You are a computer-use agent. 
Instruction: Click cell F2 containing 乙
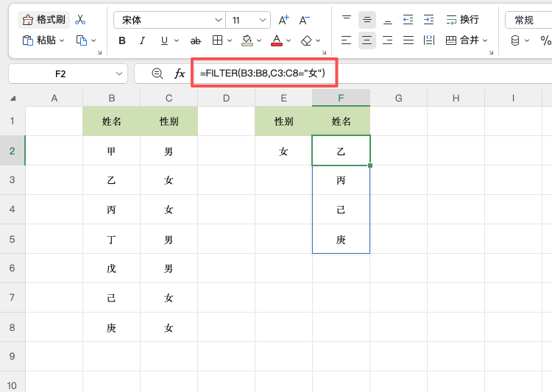pos(341,151)
